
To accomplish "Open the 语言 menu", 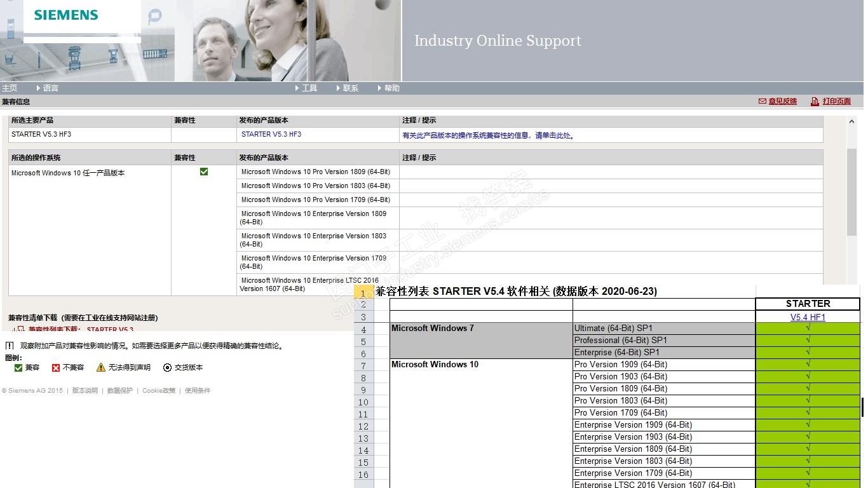I will [51, 88].
